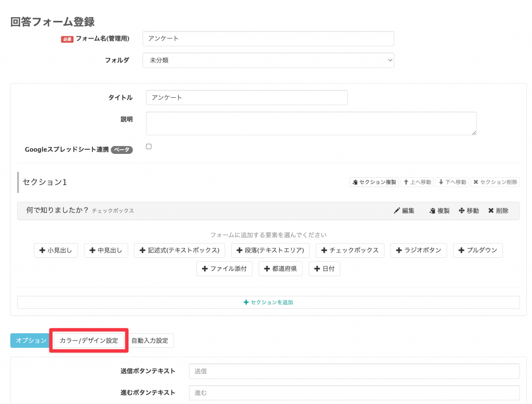Image resolution: width=532 pixels, height=404 pixels.
Task: Click the 送信ボタンテキスト field
Action: pos(354,371)
